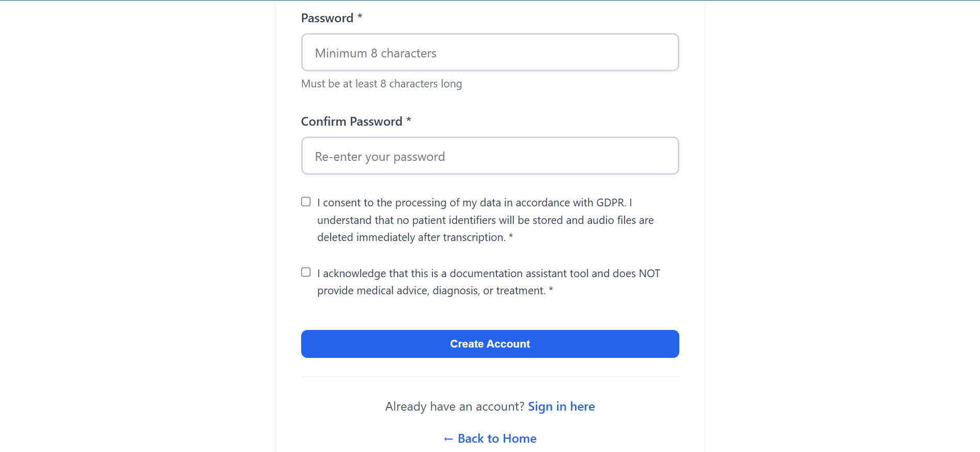Tick the GDPR data consent checkbox

click(x=306, y=202)
